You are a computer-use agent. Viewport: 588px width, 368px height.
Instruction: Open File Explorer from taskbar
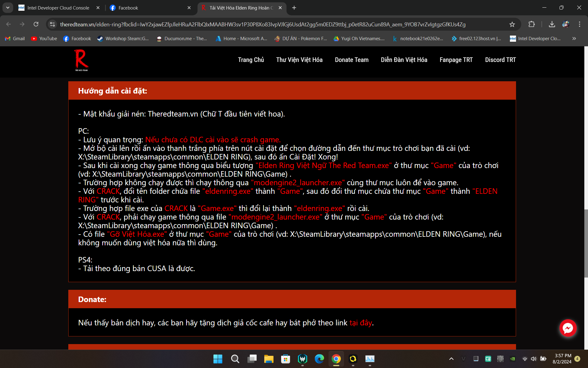(x=269, y=359)
